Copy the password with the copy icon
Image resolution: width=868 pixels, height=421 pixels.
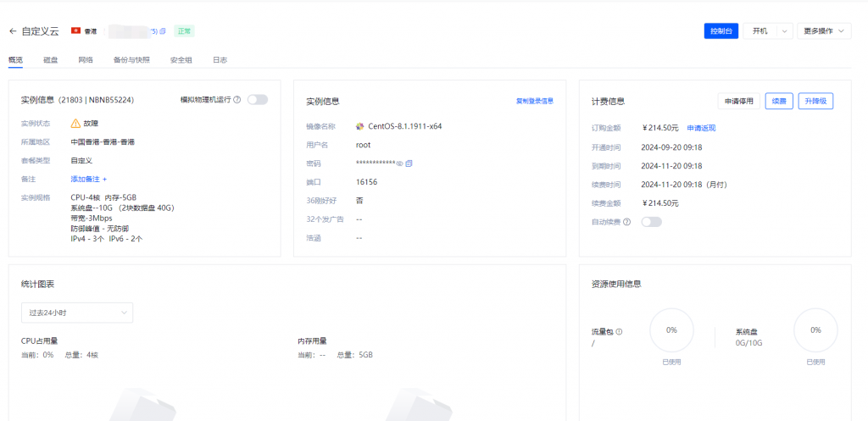409,163
